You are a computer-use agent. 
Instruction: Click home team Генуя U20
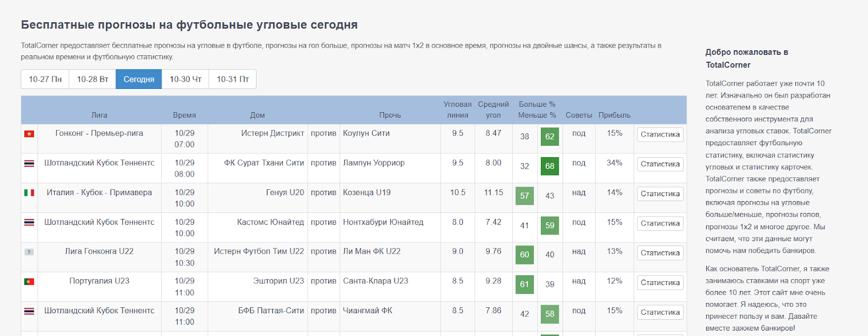pyautogui.click(x=285, y=192)
